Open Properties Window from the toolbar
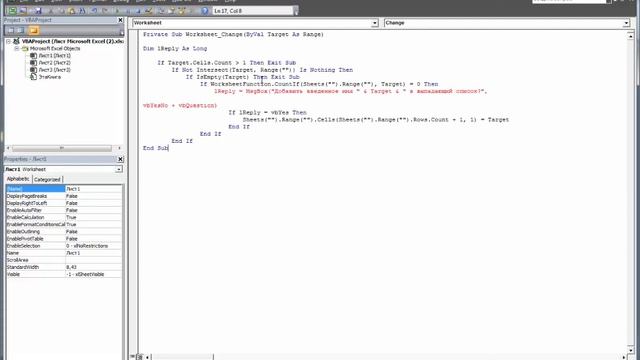The height and width of the screenshot is (360, 640). point(172,11)
